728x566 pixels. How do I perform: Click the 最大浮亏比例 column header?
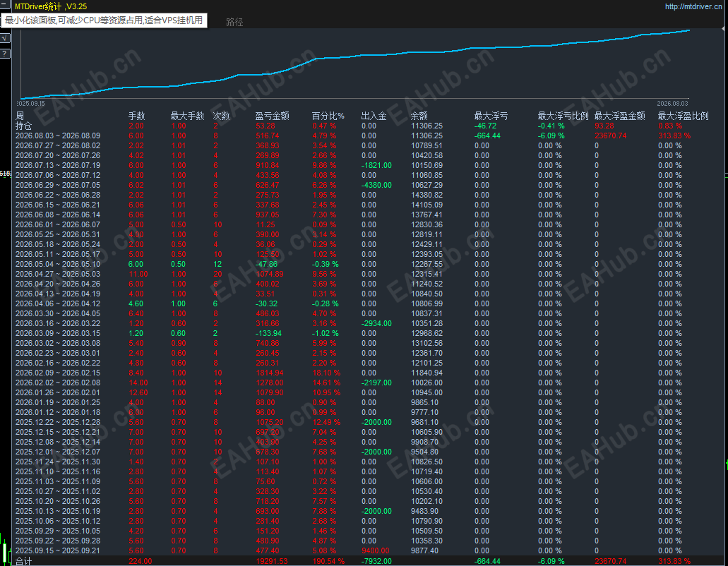pyautogui.click(x=563, y=116)
